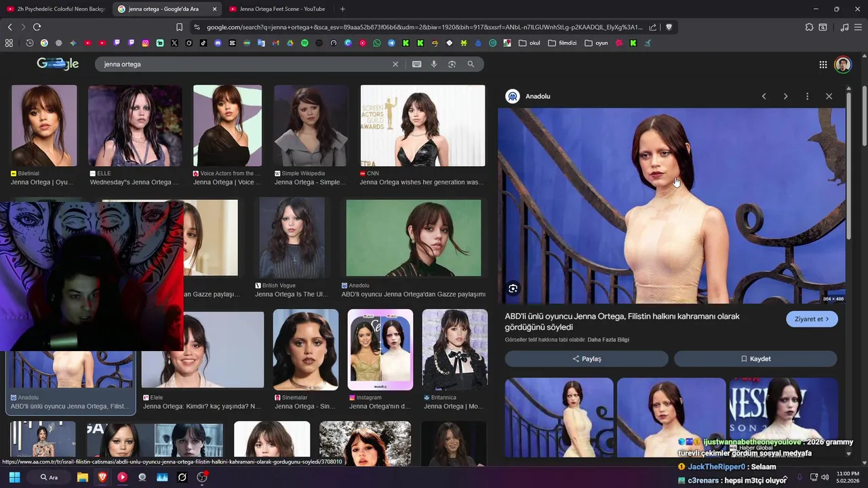Open the 'Daha Fazla Bilgi' link

click(x=608, y=340)
